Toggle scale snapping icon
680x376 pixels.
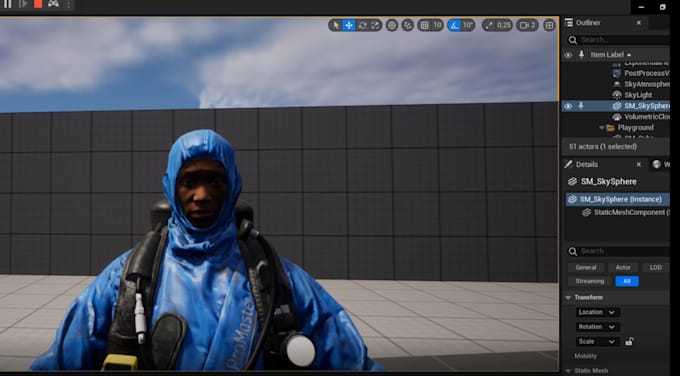(489, 25)
